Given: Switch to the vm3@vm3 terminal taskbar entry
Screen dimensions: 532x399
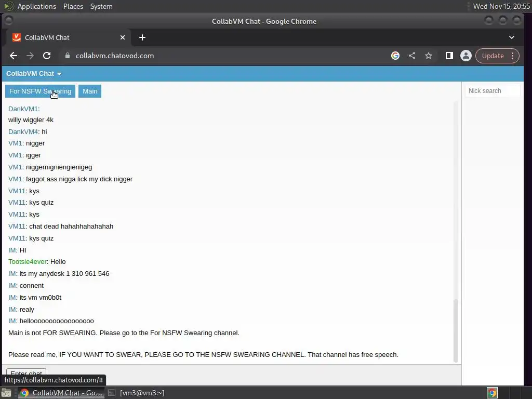Looking at the screenshot, I should (x=137, y=393).
